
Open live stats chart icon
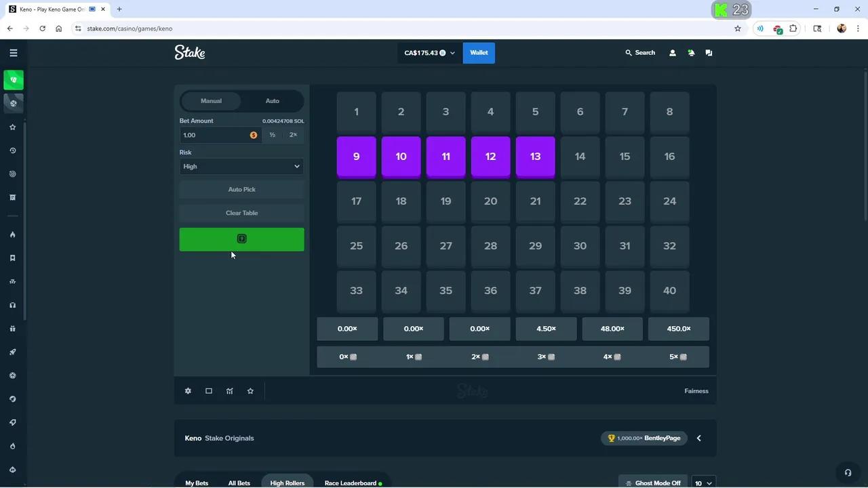(230, 391)
